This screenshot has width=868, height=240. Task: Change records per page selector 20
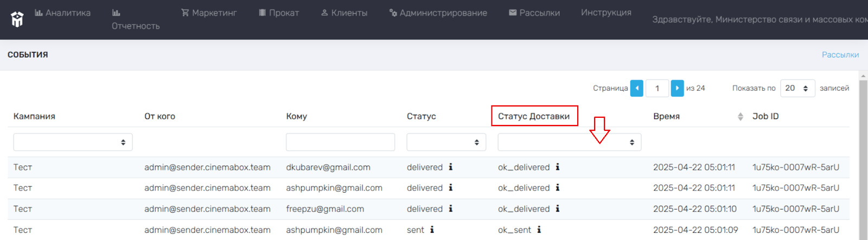pyautogui.click(x=797, y=88)
